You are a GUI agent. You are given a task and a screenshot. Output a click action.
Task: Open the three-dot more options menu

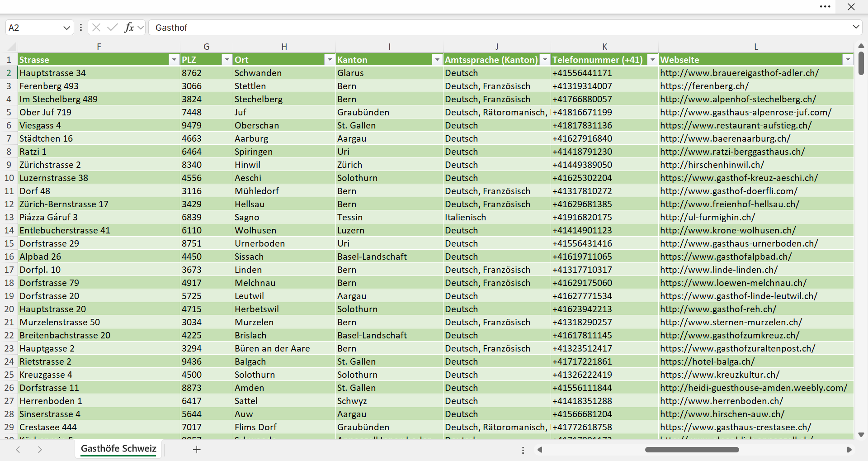(825, 7)
